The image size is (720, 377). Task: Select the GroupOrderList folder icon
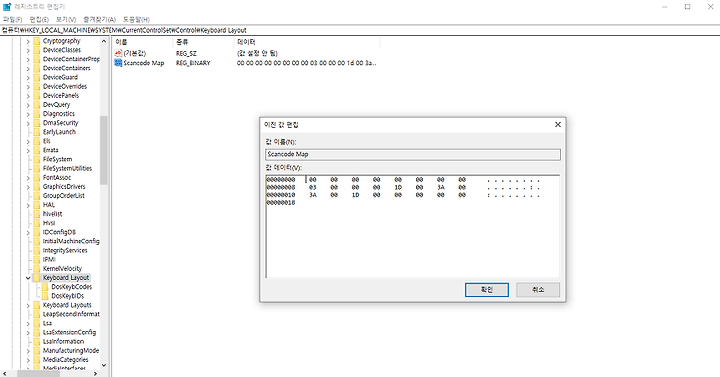point(37,196)
